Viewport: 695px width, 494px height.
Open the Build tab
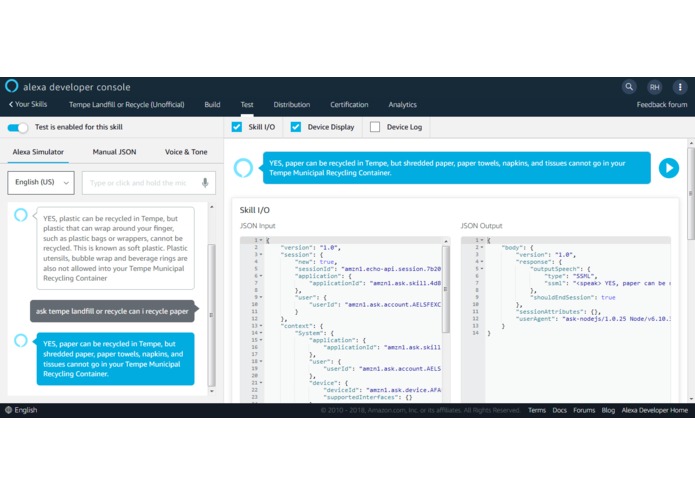pos(212,105)
